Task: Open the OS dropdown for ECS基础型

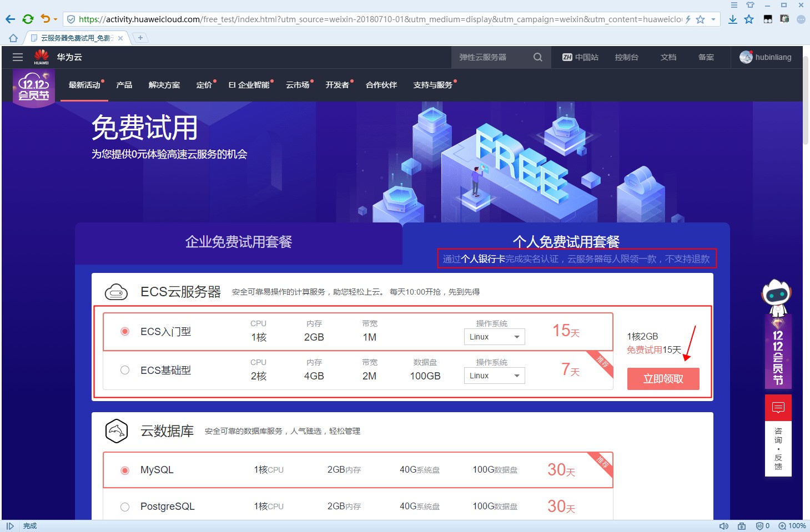Action: (x=494, y=376)
